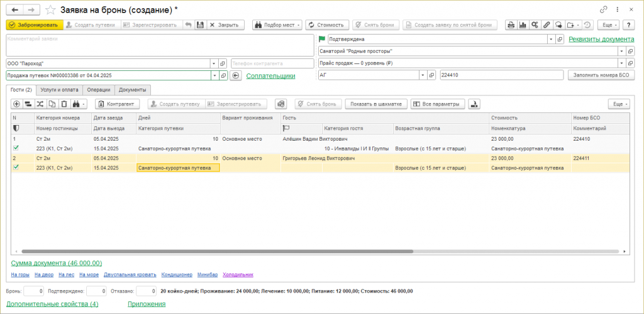This screenshot has width=644, height=314.
Task: Click the Телефон контрагента field
Action: [x=272, y=63]
